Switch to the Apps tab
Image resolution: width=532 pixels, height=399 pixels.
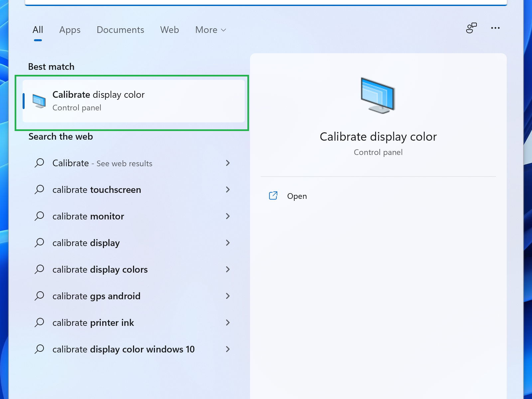click(70, 30)
